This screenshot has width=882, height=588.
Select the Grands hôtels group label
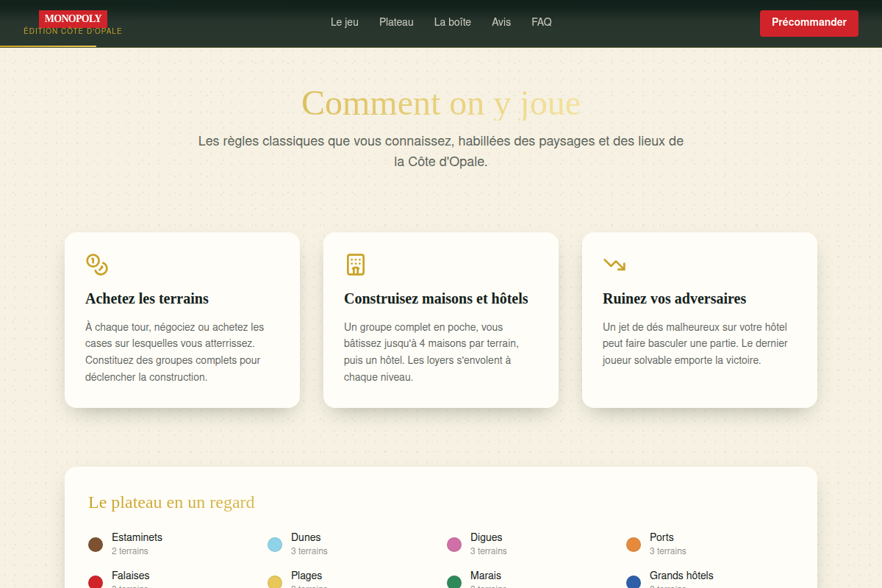(681, 576)
